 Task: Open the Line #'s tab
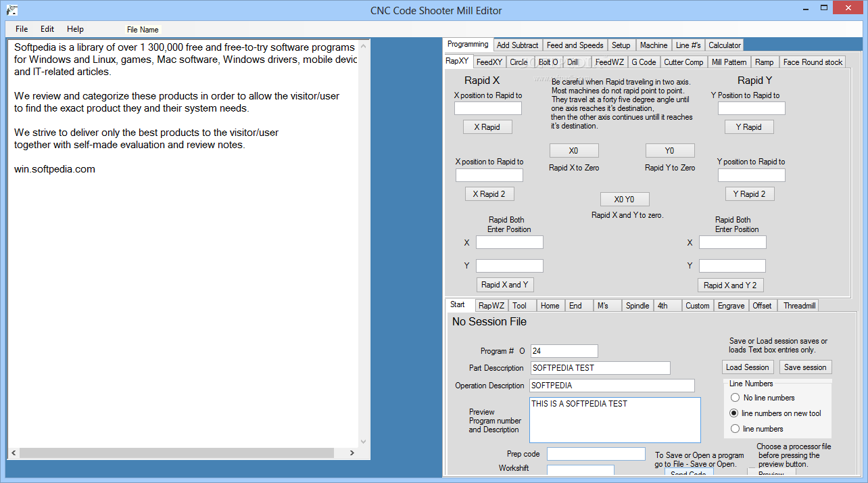coord(688,45)
